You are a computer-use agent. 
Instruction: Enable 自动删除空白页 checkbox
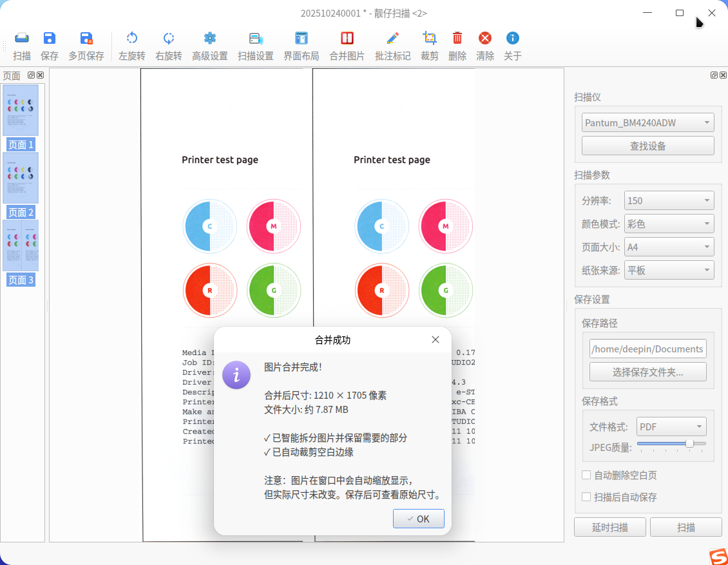pyautogui.click(x=586, y=475)
